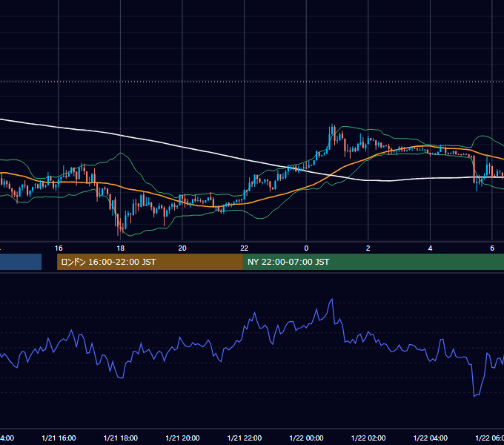Click the 6 hour label on the price chart axis
504x445 pixels.
(492, 248)
